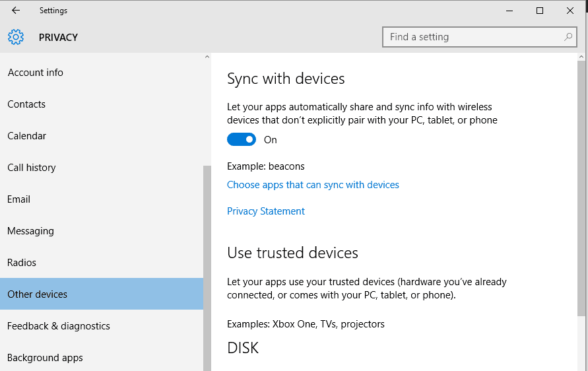This screenshot has width=588, height=371.
Task: Select Radios in sidebar list
Action: pos(22,263)
